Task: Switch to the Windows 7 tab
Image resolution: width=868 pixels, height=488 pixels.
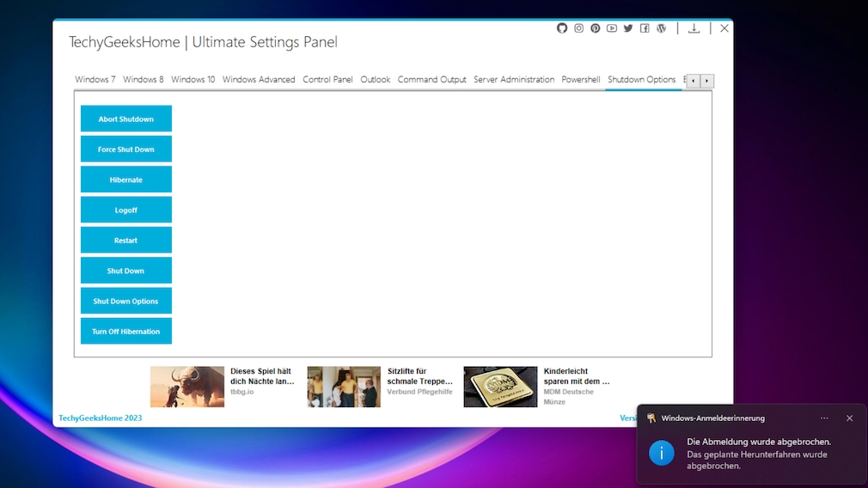Action: point(95,80)
